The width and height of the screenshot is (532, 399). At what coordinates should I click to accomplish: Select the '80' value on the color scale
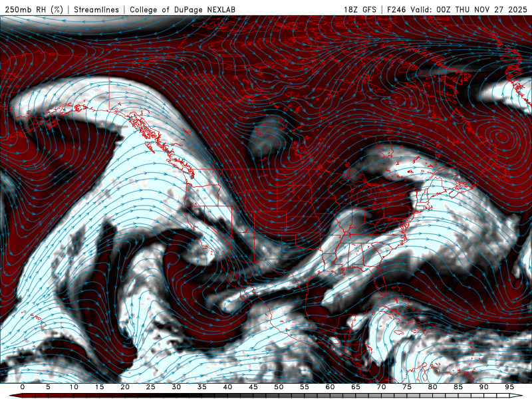432,387
